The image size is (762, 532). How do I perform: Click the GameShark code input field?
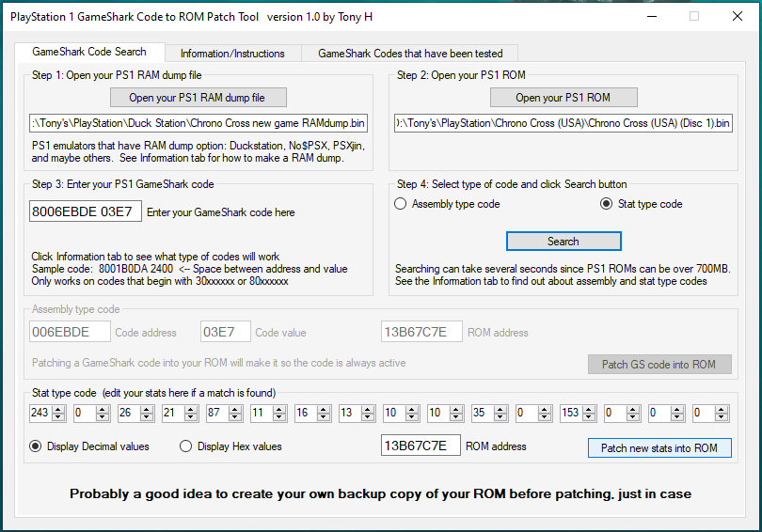[85, 211]
